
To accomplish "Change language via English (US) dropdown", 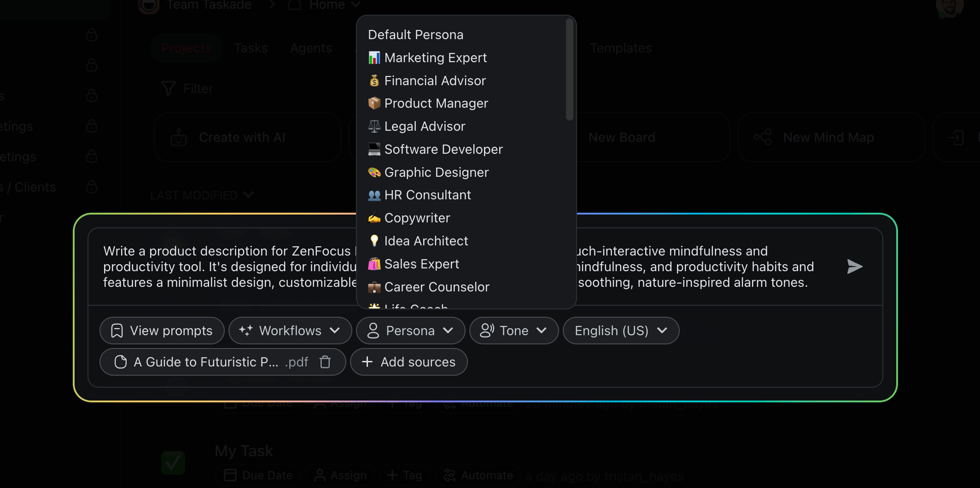I will point(620,331).
